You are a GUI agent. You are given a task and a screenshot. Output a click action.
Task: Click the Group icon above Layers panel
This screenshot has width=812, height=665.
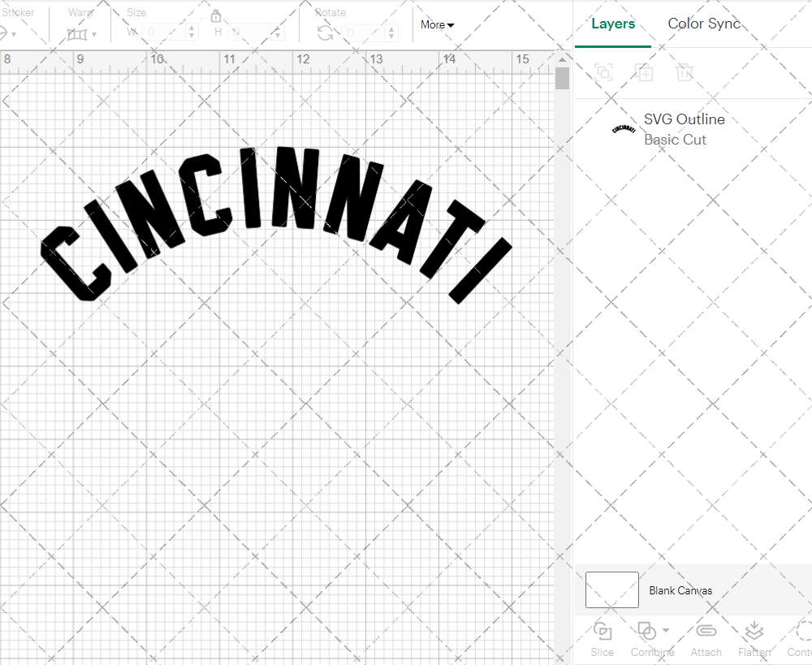[603, 72]
